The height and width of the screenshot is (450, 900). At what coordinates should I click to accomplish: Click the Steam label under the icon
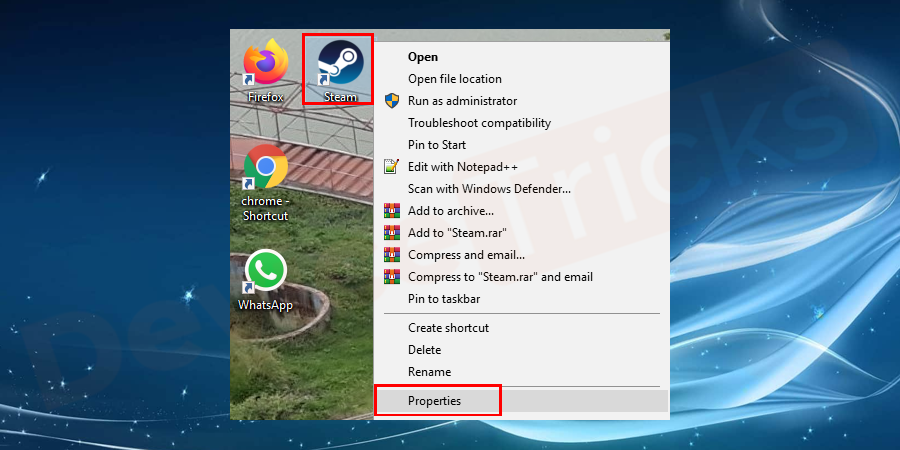coord(340,97)
